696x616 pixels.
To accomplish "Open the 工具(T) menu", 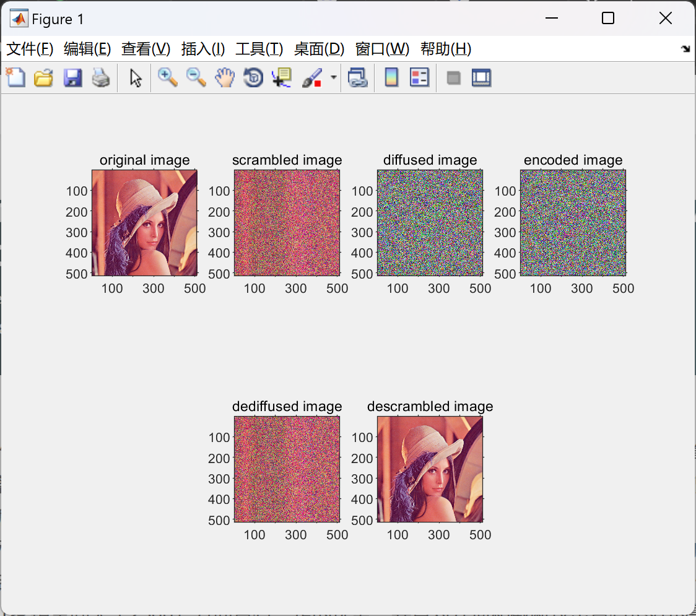I will click(x=259, y=49).
